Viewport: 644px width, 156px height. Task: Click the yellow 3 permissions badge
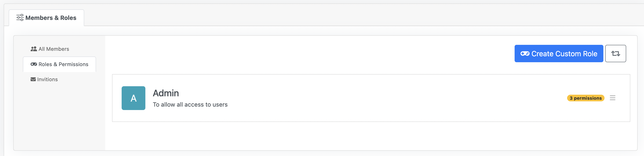coord(585,98)
